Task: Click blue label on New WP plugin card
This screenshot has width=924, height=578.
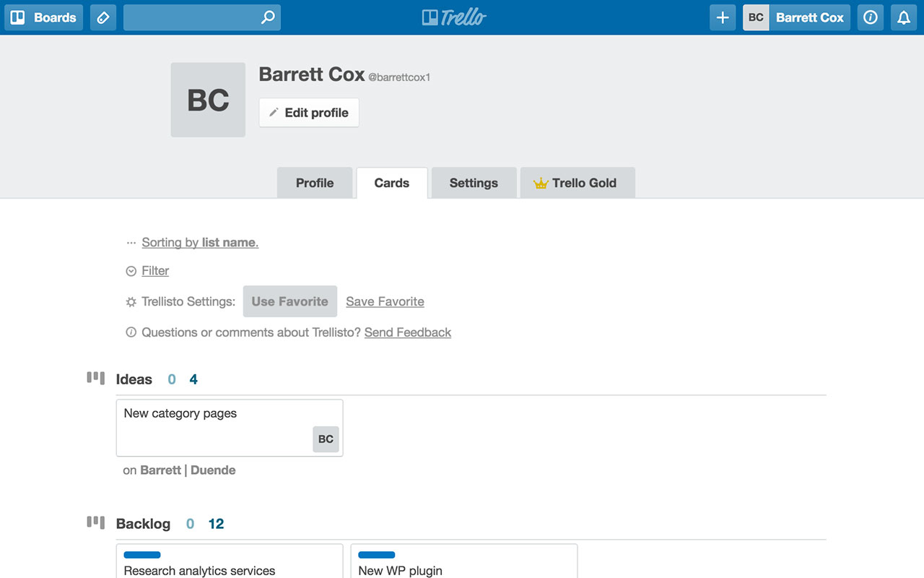Action: point(377,555)
